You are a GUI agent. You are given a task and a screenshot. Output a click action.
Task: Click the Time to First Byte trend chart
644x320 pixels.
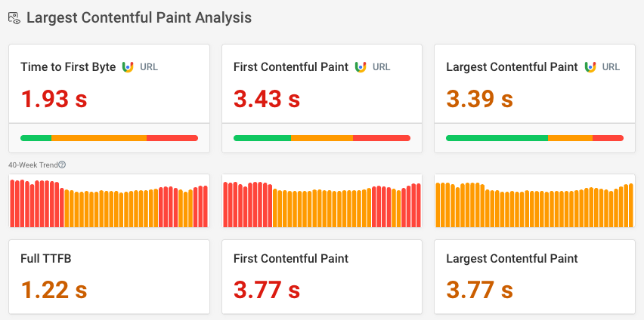[109, 202]
